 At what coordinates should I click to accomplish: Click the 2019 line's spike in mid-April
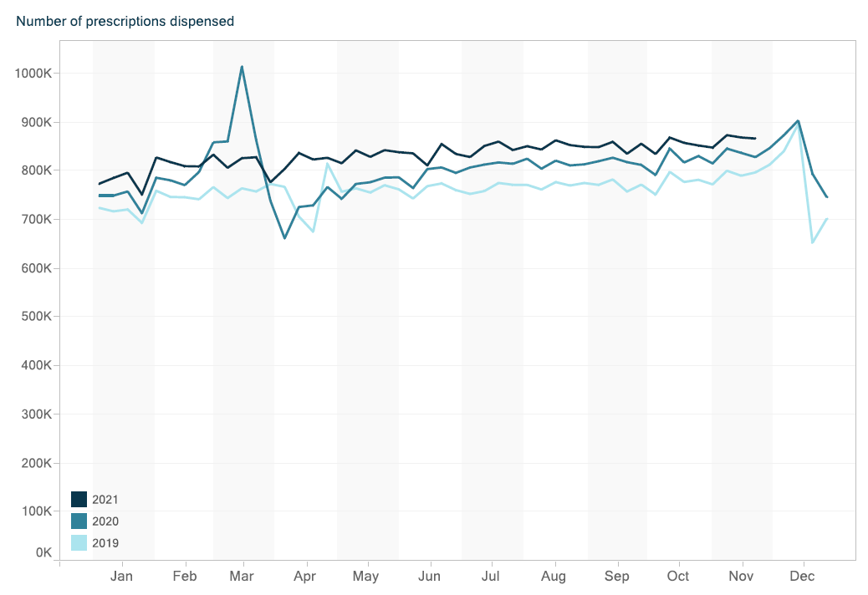tap(328, 164)
